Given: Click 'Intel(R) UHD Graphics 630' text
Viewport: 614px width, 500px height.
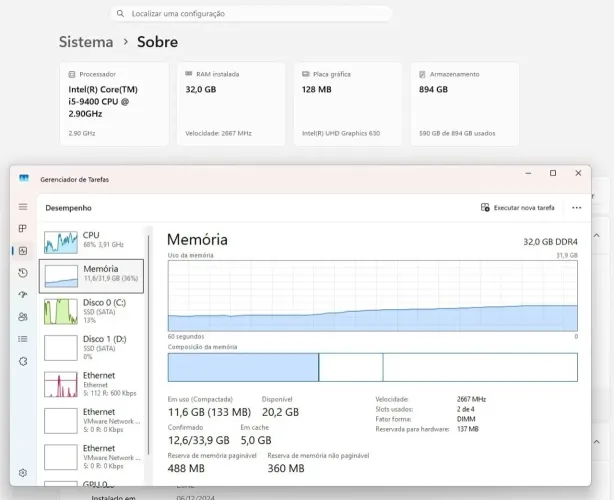Looking at the screenshot, I should pyautogui.click(x=341, y=134).
